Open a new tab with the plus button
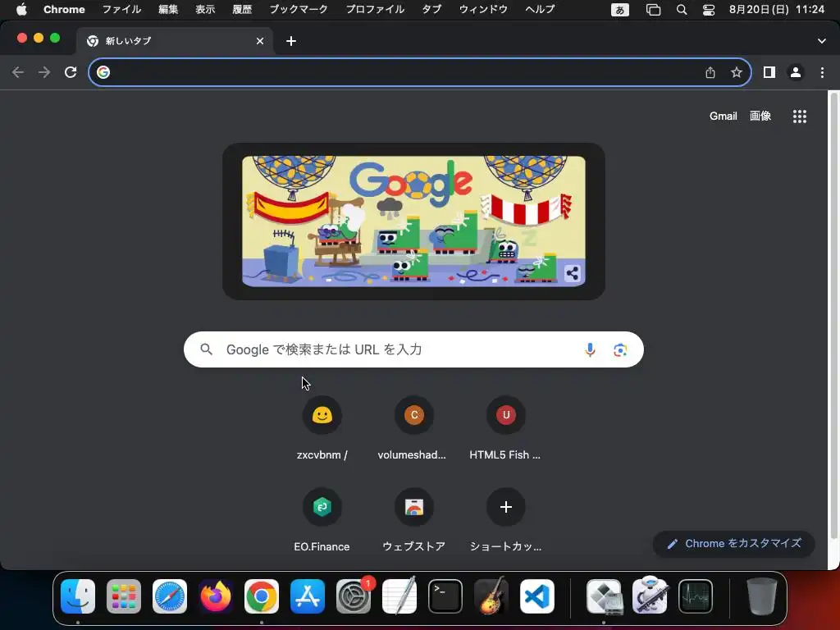This screenshot has height=630, width=840. (291, 41)
